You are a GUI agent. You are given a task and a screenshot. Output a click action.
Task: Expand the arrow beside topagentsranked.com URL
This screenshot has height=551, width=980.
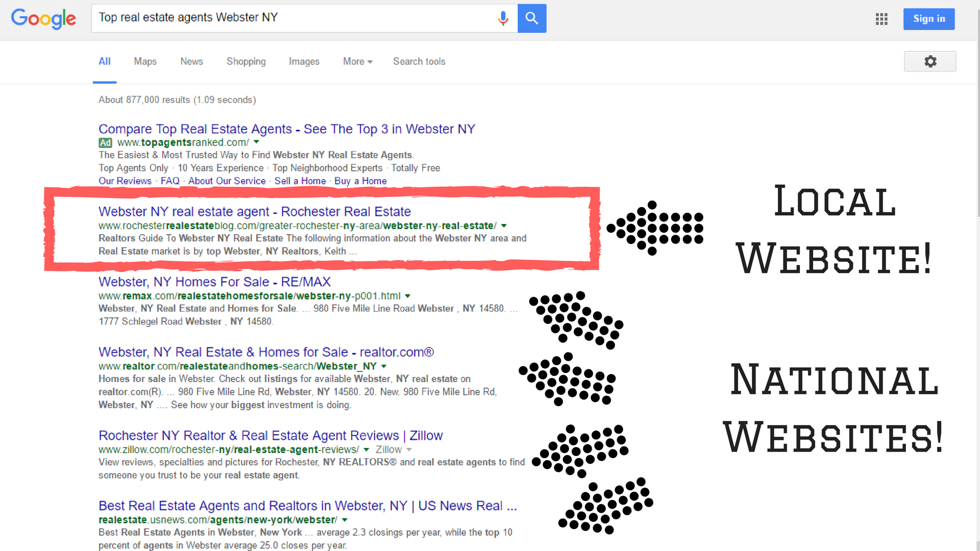coord(256,142)
